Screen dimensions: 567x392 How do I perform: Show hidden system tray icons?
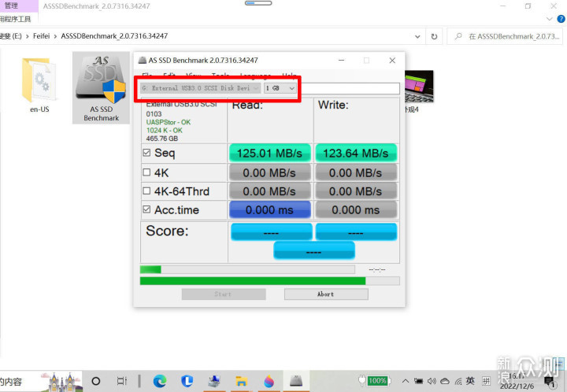pos(406,381)
